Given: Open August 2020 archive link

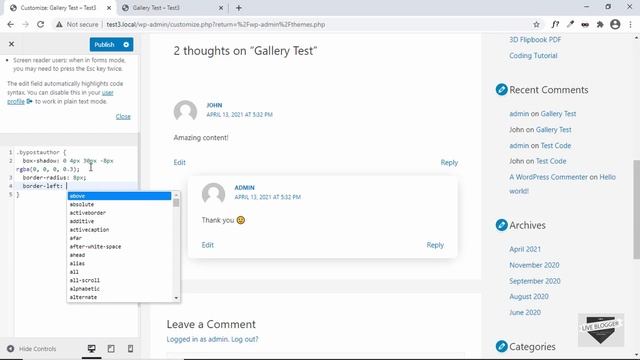Looking at the screenshot, I should pyautogui.click(x=529, y=296).
